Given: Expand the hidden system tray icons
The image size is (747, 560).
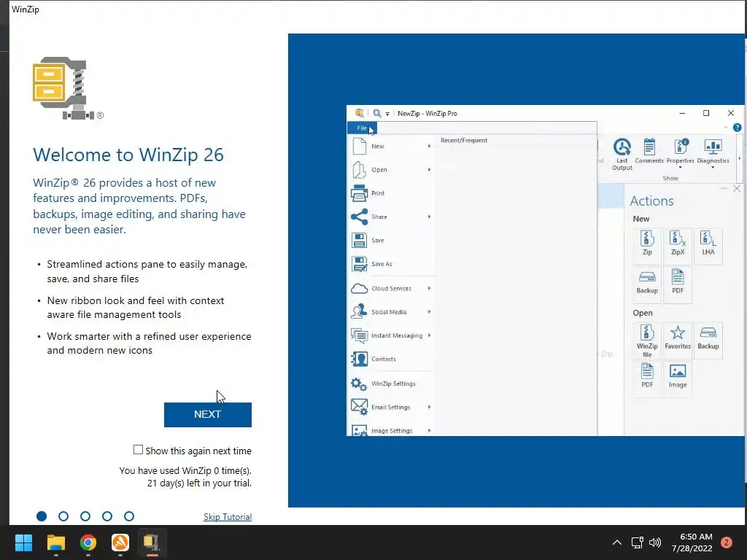Looking at the screenshot, I should tap(617, 542).
